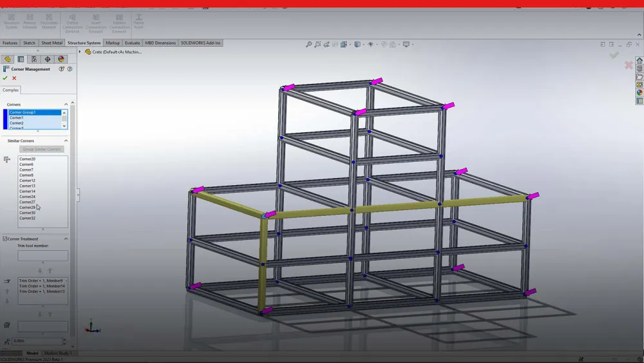Open Hide/Show Items dropdown arrow
The height and width of the screenshot is (363, 644).
(377, 44)
